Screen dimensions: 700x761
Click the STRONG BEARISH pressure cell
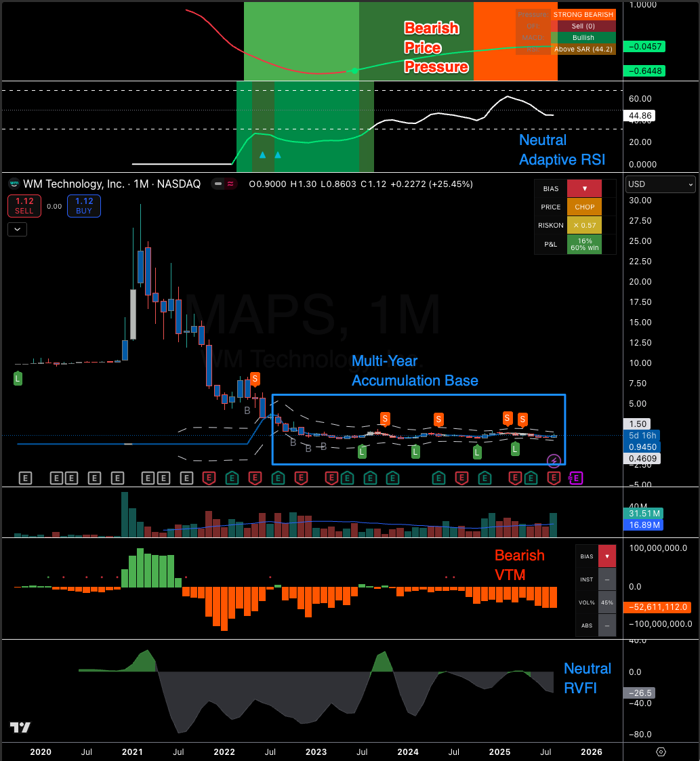click(583, 14)
